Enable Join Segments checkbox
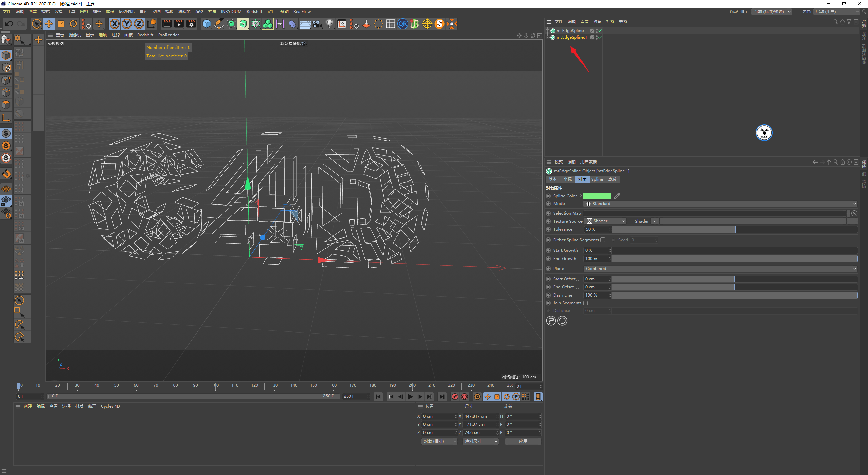The height and width of the screenshot is (475, 868). [585, 303]
